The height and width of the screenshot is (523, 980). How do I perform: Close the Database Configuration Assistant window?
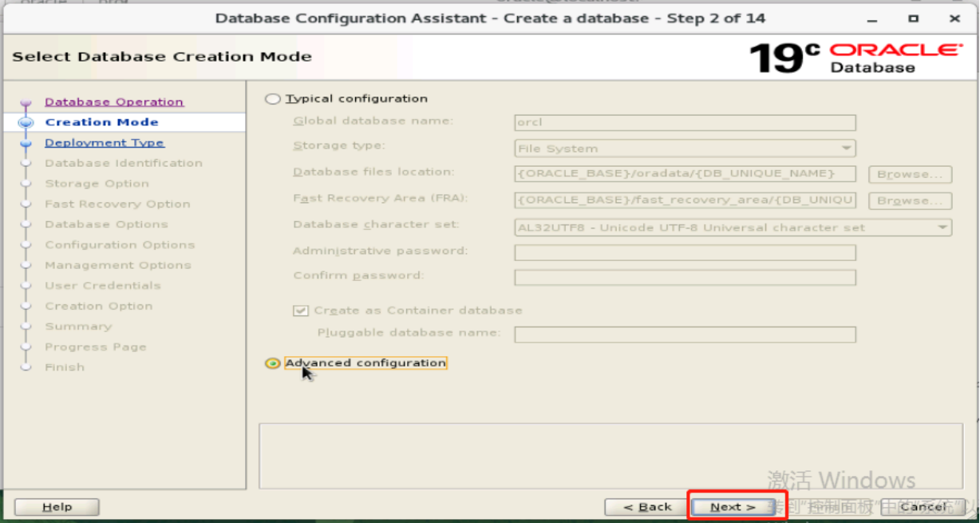click(x=955, y=18)
